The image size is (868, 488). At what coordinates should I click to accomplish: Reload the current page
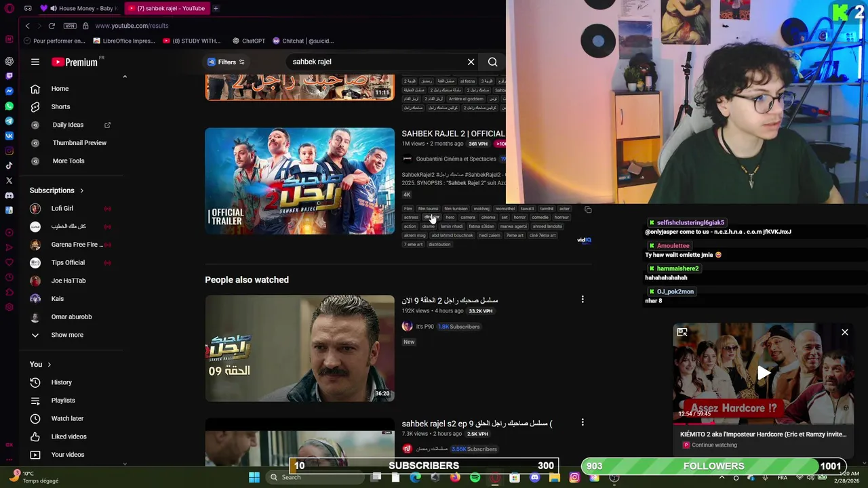pyautogui.click(x=52, y=26)
